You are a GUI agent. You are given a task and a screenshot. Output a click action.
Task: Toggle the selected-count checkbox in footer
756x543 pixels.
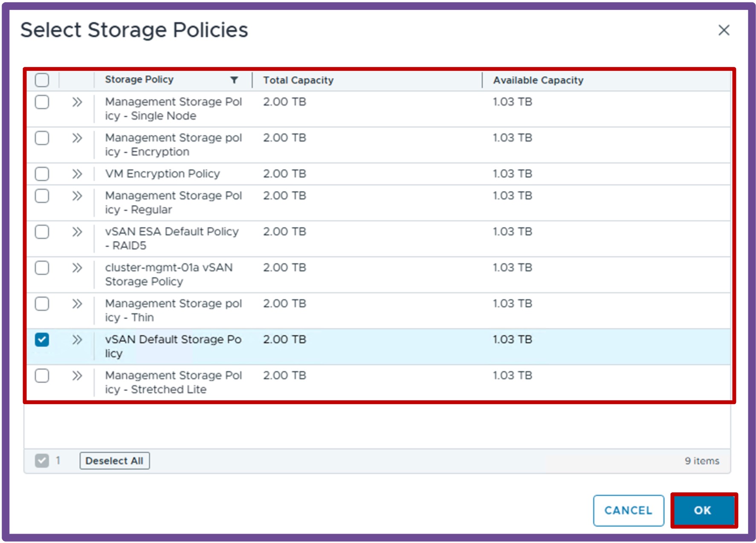(42, 460)
